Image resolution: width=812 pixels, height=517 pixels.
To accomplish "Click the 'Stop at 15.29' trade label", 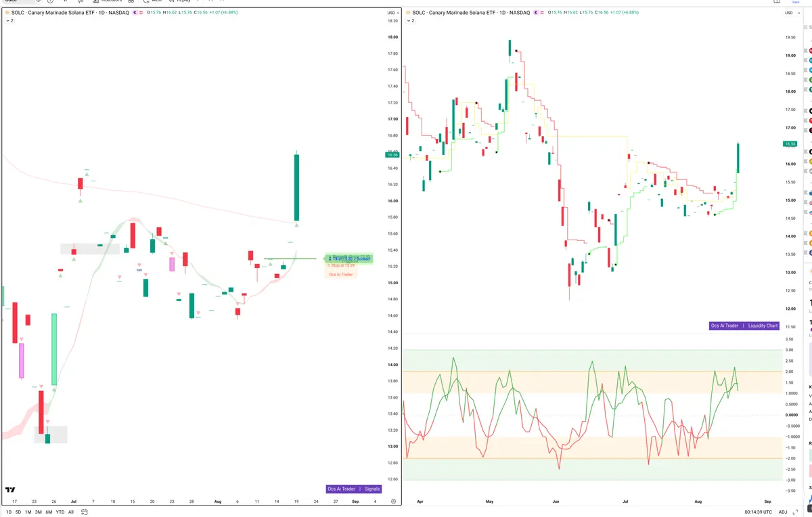I will [341, 265].
